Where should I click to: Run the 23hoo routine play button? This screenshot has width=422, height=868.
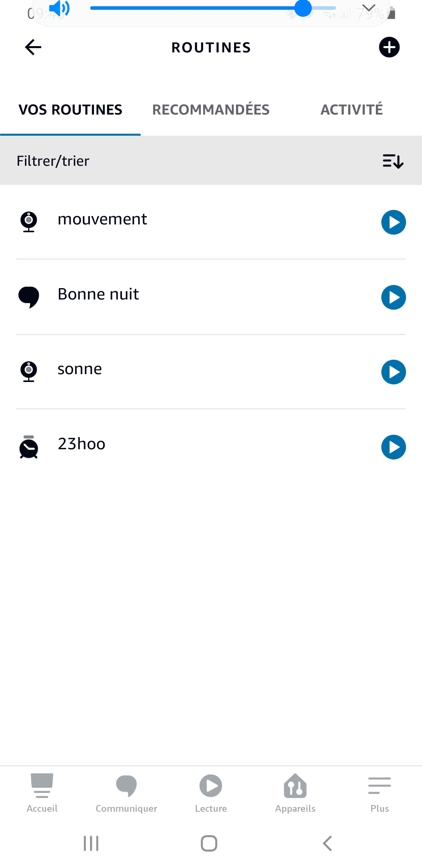point(393,447)
